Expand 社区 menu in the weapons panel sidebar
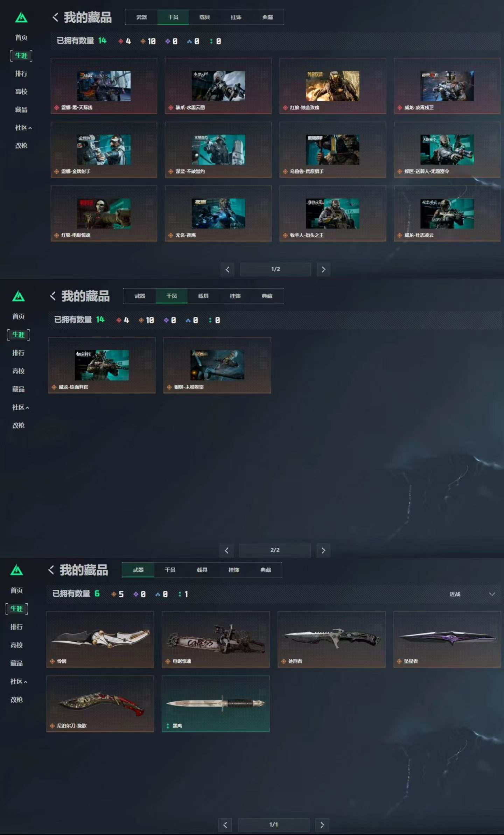The image size is (504, 835). 19,681
